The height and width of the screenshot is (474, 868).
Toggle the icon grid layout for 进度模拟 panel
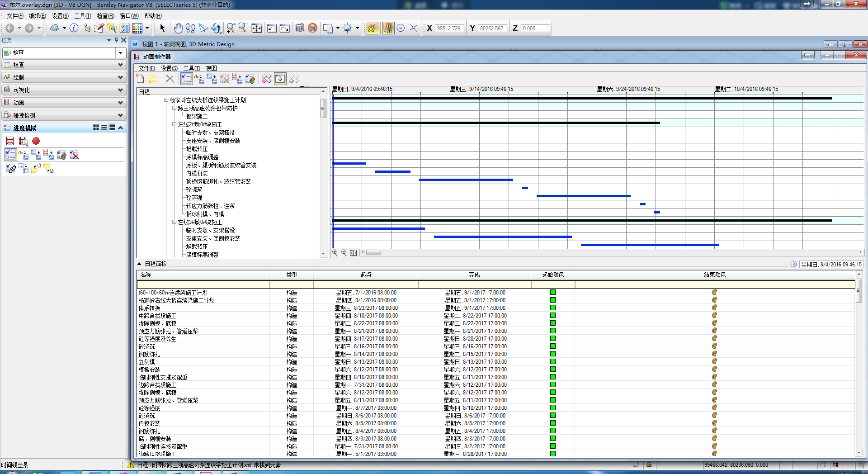click(x=96, y=128)
